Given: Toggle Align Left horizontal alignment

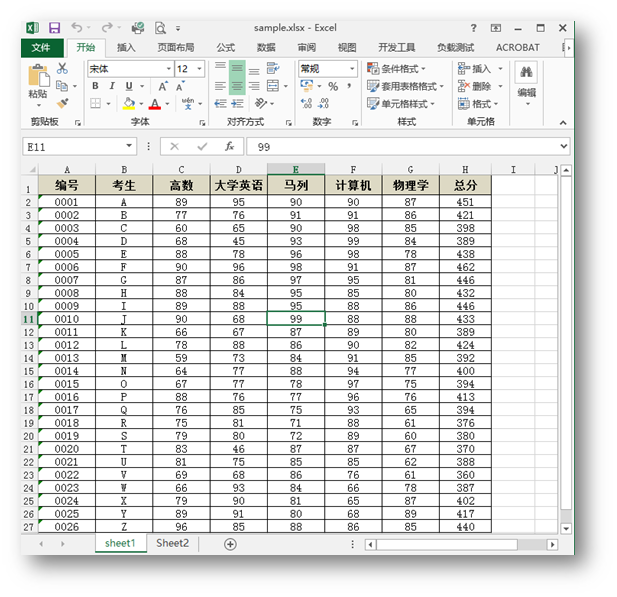Looking at the screenshot, I should click(x=220, y=86).
